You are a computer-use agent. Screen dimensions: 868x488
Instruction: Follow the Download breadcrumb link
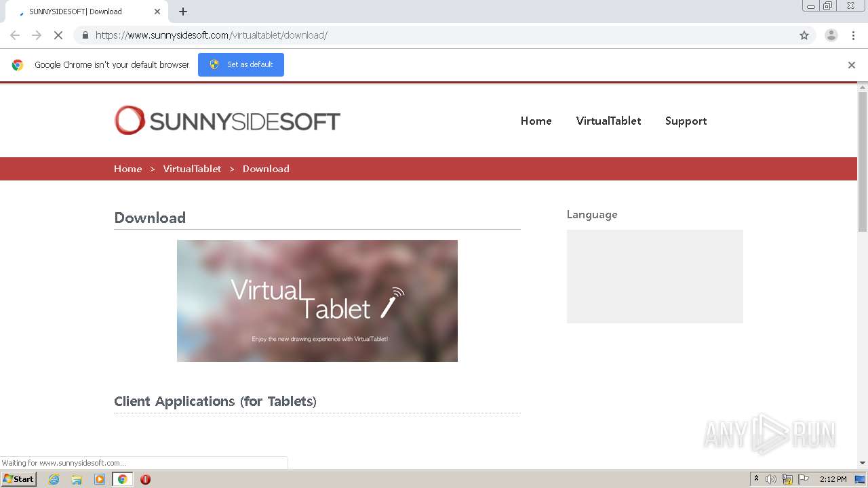pyautogui.click(x=266, y=169)
